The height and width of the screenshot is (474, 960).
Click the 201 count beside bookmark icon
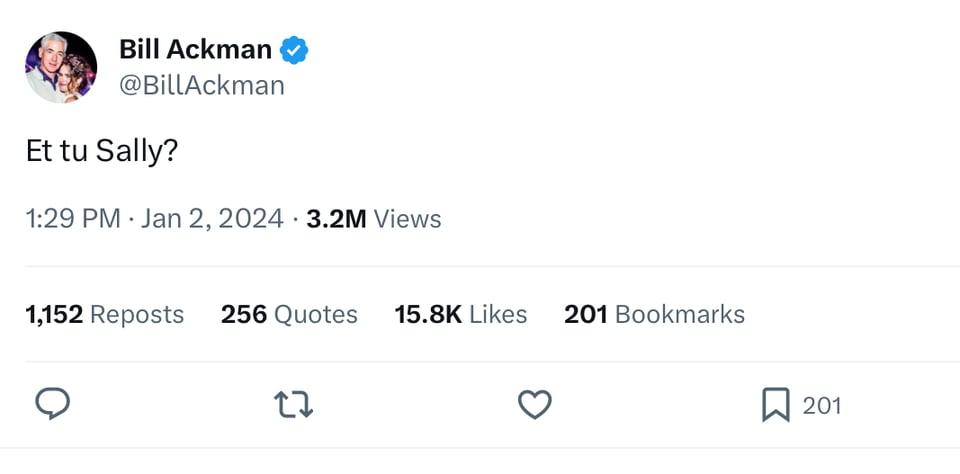pos(822,405)
